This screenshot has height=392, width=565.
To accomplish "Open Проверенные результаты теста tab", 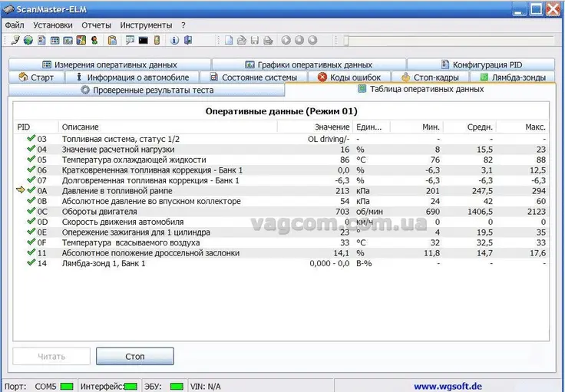I will (147, 90).
